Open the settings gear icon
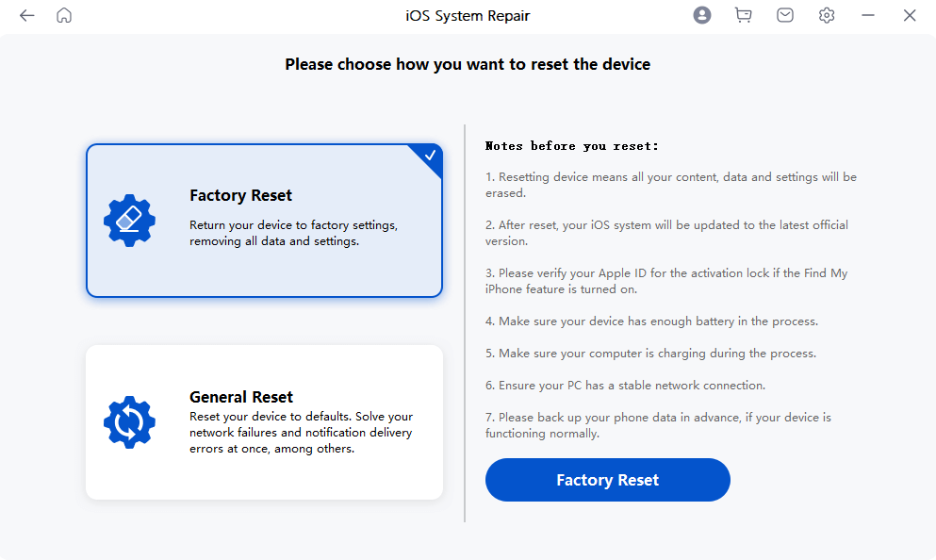The height and width of the screenshot is (560, 936). 827,15
